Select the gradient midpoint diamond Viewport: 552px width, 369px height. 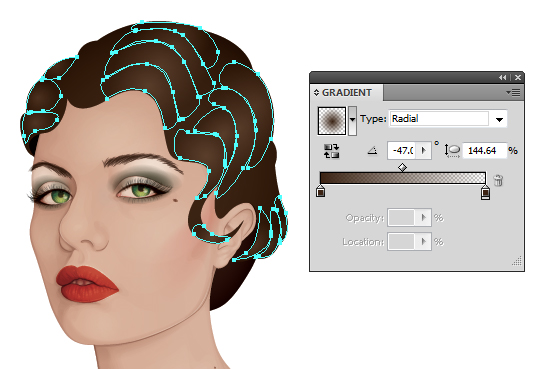click(402, 168)
